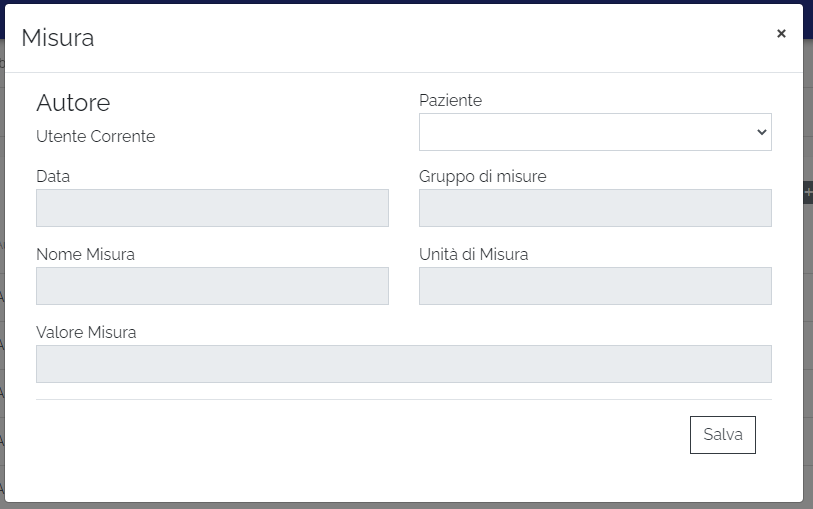This screenshot has width=813, height=509.
Task: Click the Utente Corrente text
Action: point(95,136)
